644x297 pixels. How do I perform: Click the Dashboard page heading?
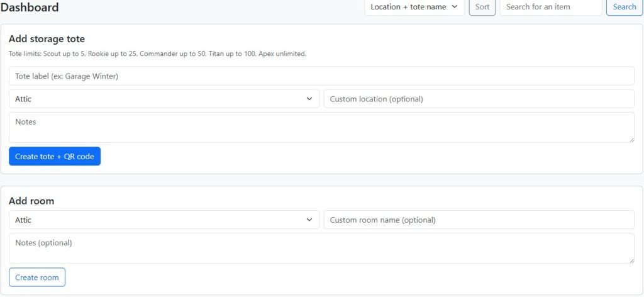coord(30,8)
